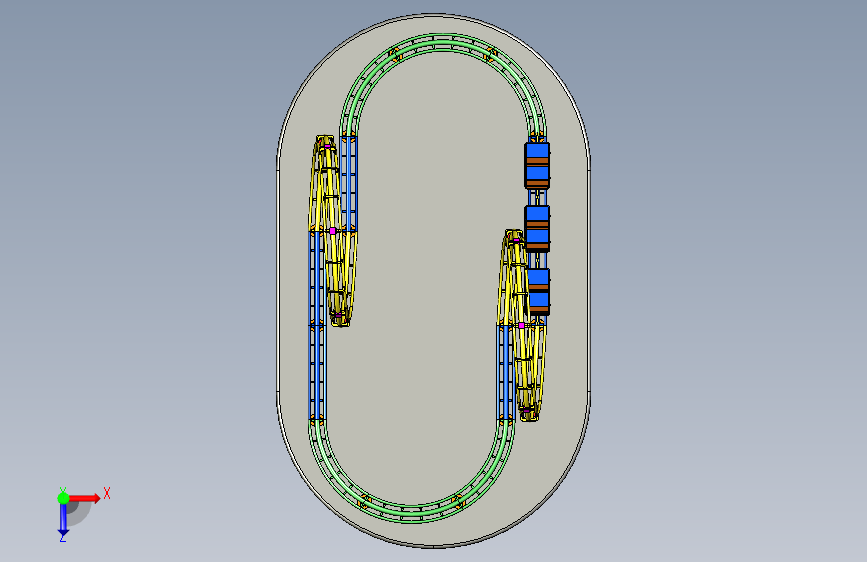Click the blue Z axis arrow of the triad
This screenshot has width=867, height=562.
[63, 519]
